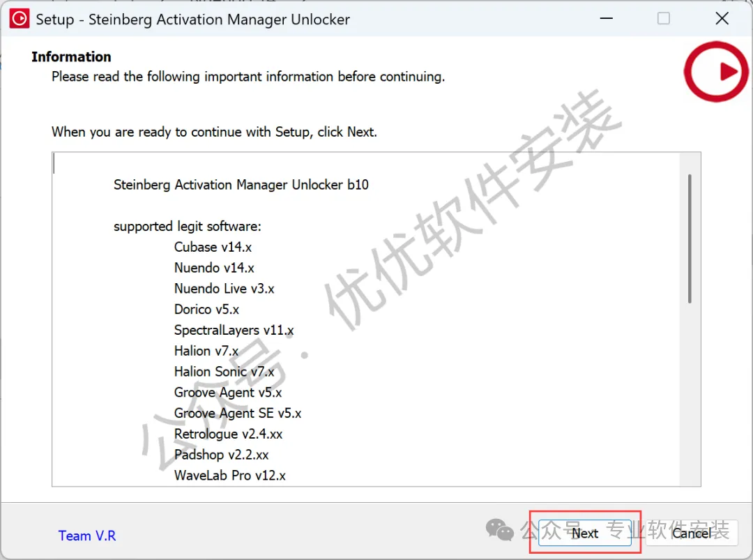Select the 'Groove Agent SE v5.x' line
Viewport: 753px width, 560px height.
tap(238, 413)
